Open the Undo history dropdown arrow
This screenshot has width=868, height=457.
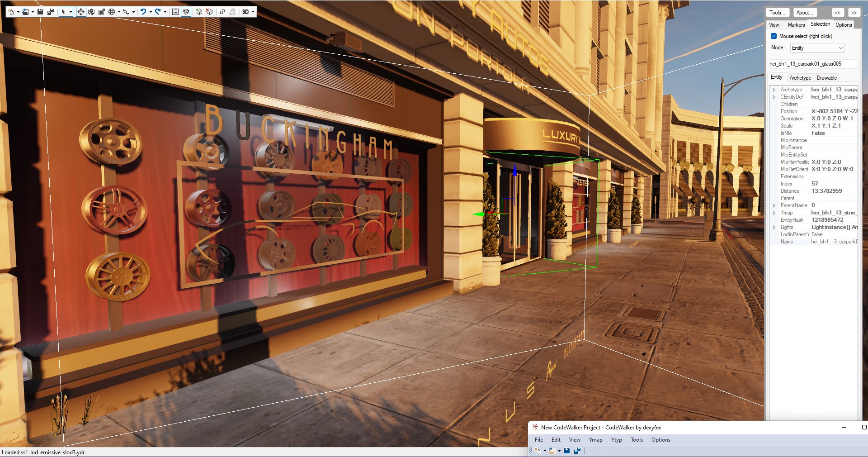coord(151,12)
